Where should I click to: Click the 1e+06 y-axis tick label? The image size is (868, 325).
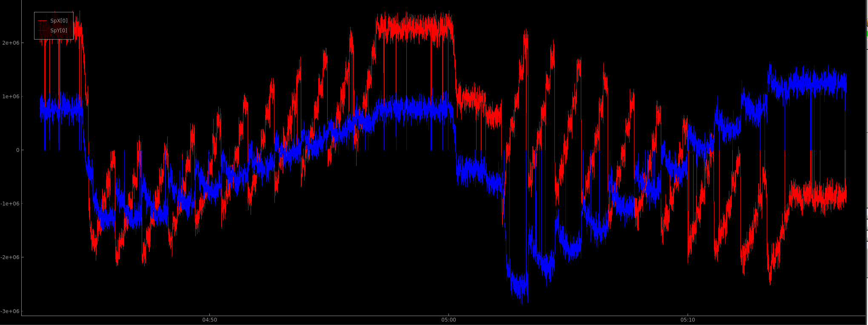tap(11, 97)
